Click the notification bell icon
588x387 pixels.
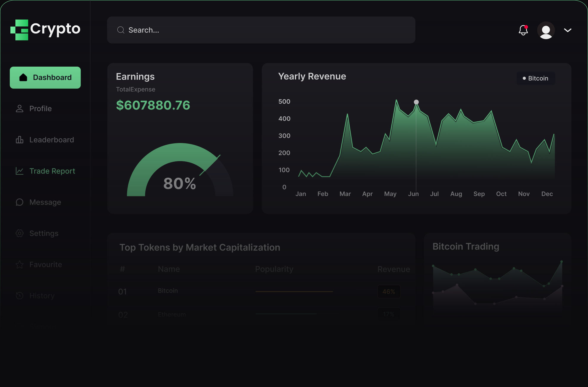click(523, 30)
